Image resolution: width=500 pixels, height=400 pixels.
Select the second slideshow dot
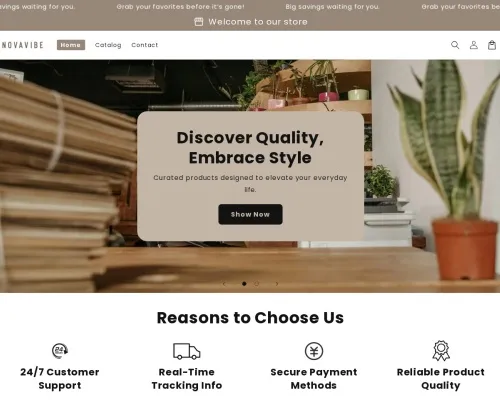tap(256, 284)
